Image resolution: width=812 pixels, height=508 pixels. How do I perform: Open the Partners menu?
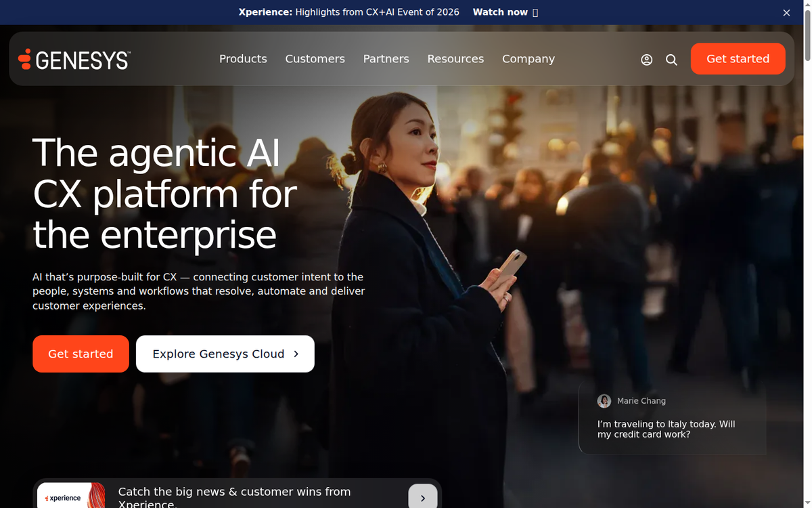click(x=386, y=59)
